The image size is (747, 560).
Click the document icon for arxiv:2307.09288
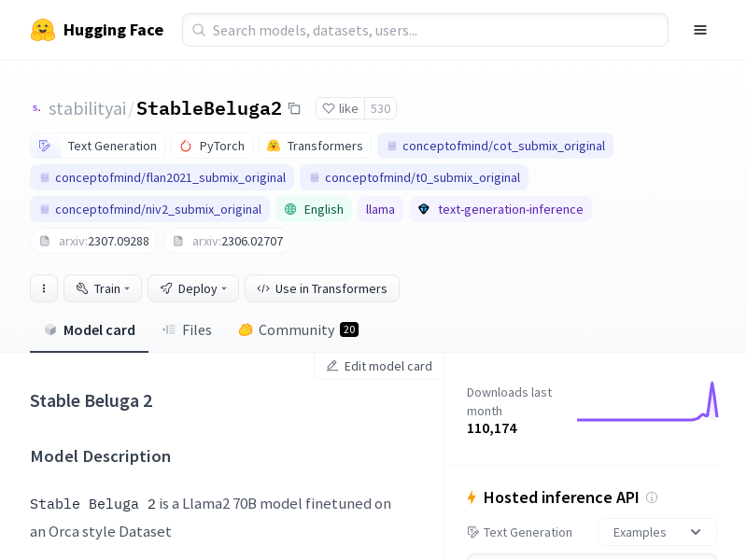(44, 241)
